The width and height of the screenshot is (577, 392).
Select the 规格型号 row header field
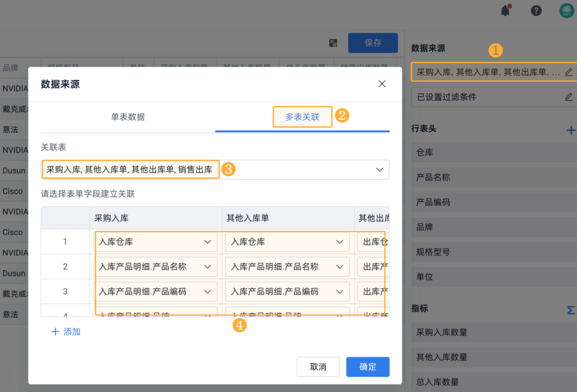pos(494,252)
